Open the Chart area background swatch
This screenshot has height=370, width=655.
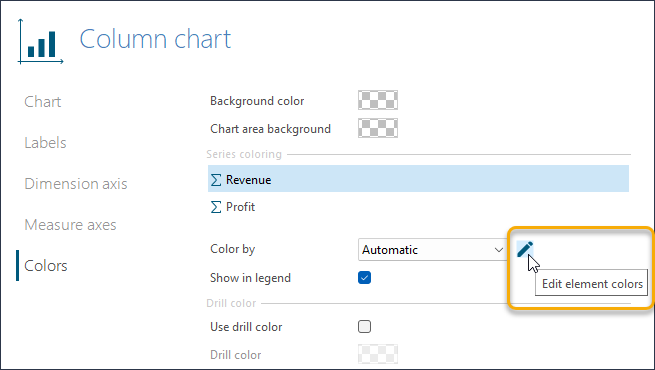378,128
